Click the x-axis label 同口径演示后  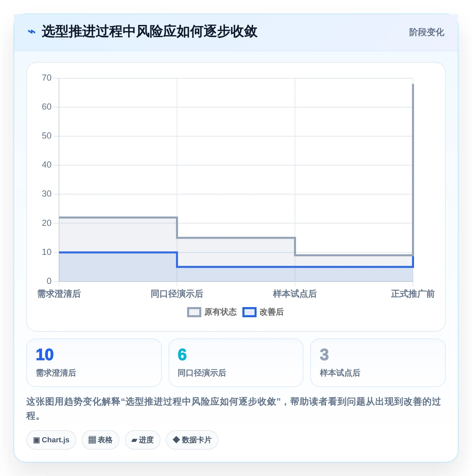177,294
